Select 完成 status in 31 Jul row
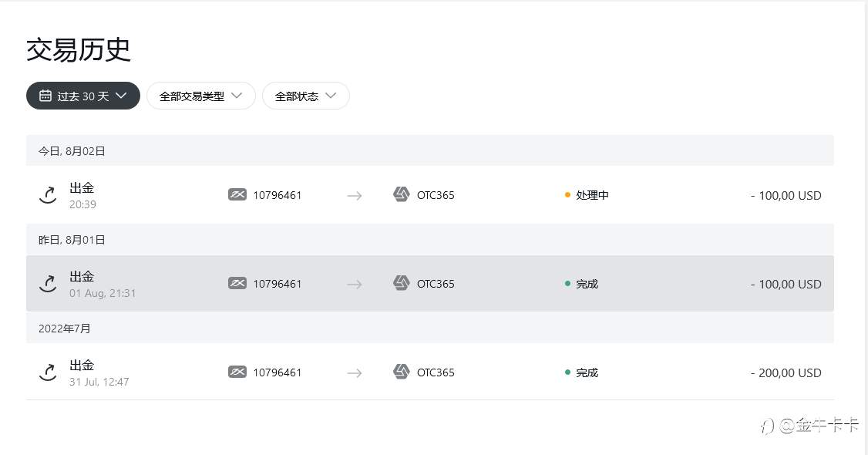 587,372
